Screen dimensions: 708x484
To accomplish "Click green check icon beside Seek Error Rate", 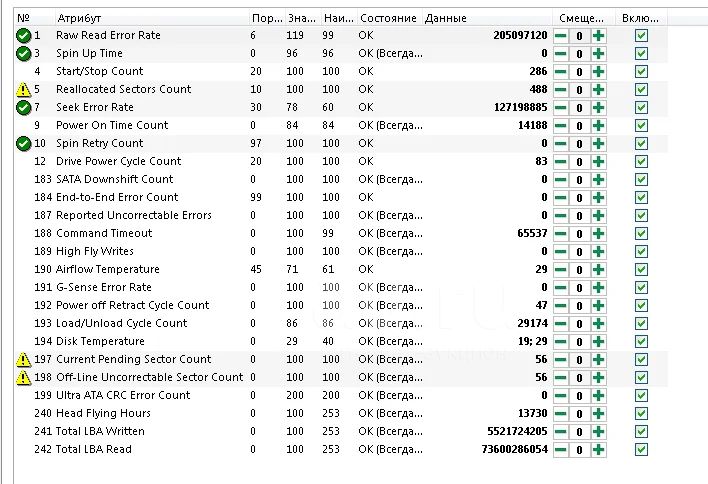I will tap(23, 107).
